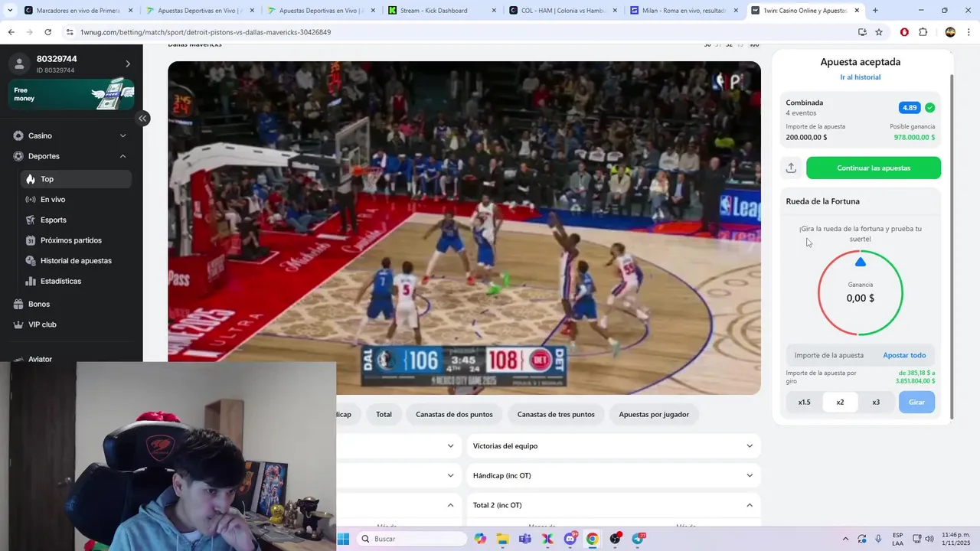Go back in the browser
The height and width of the screenshot is (551, 980).
pyautogui.click(x=11, y=32)
